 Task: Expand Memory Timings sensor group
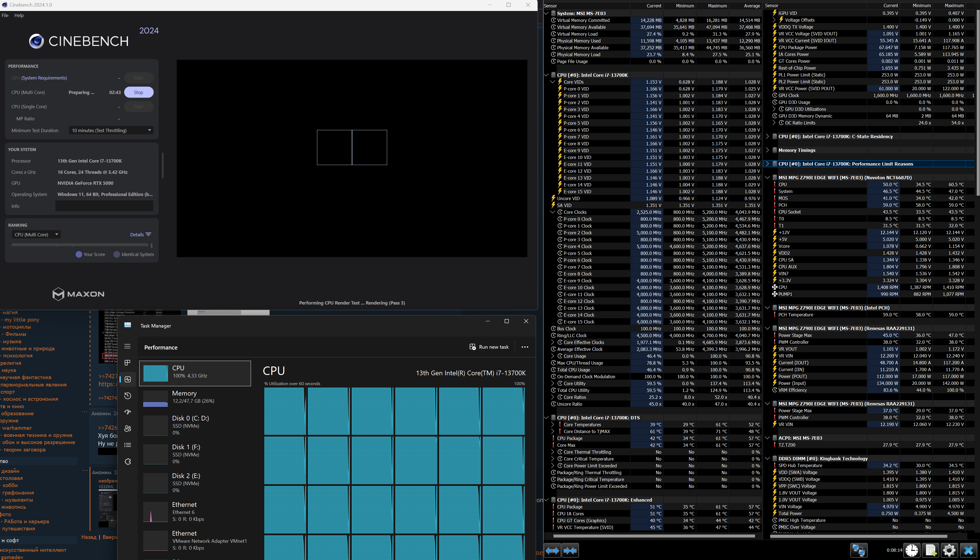pyautogui.click(x=767, y=150)
